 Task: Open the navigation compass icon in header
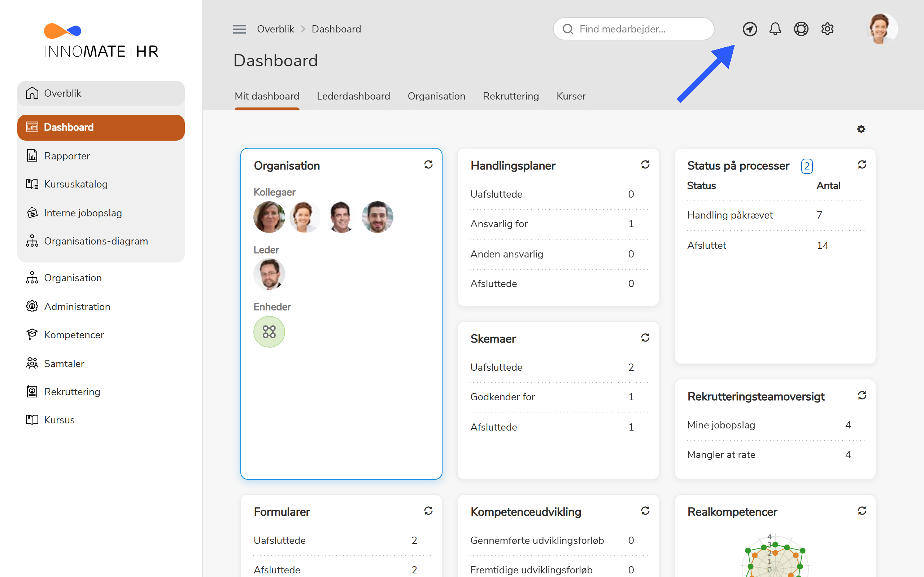pos(750,29)
